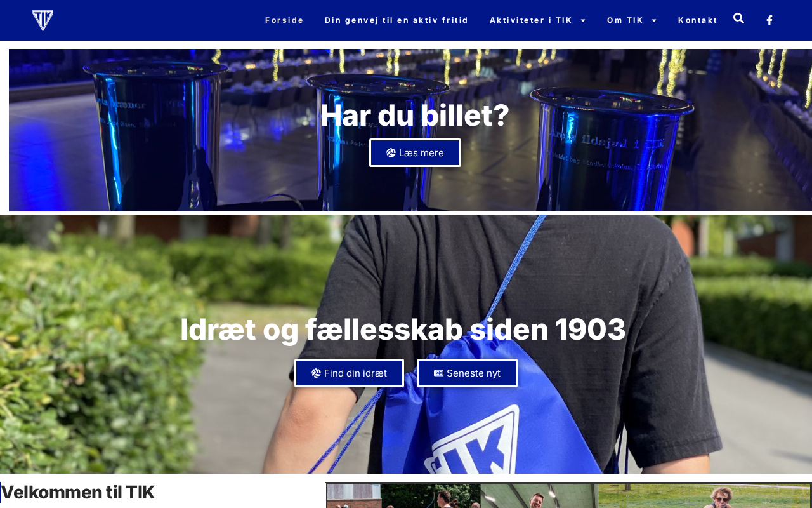
Task: Go to Forside in navigation
Action: coord(284,20)
